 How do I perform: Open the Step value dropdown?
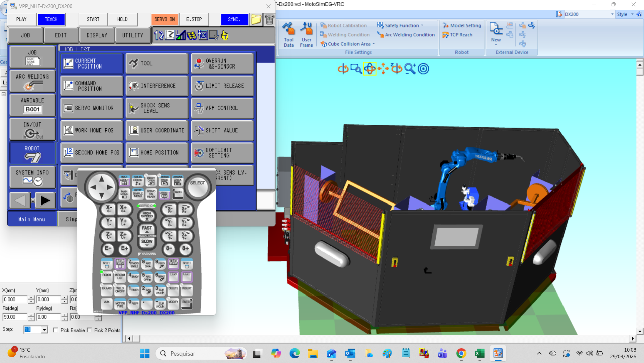point(44,330)
